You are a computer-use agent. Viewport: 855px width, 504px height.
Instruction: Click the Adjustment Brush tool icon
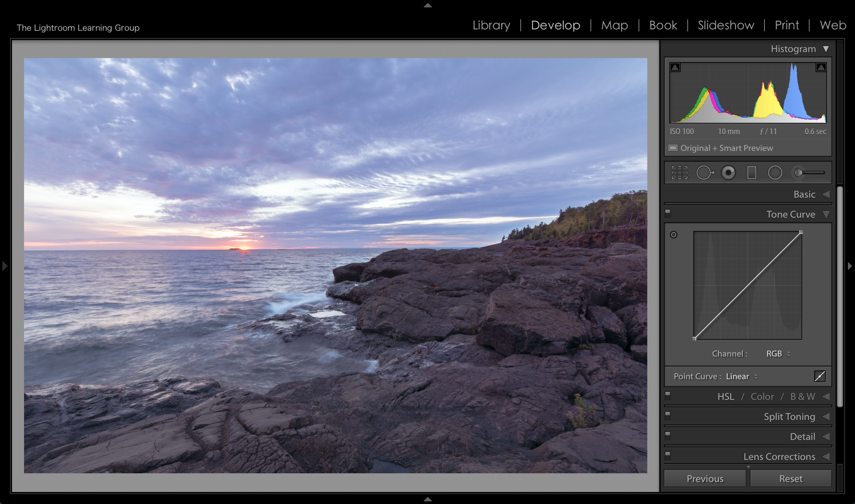pos(810,172)
